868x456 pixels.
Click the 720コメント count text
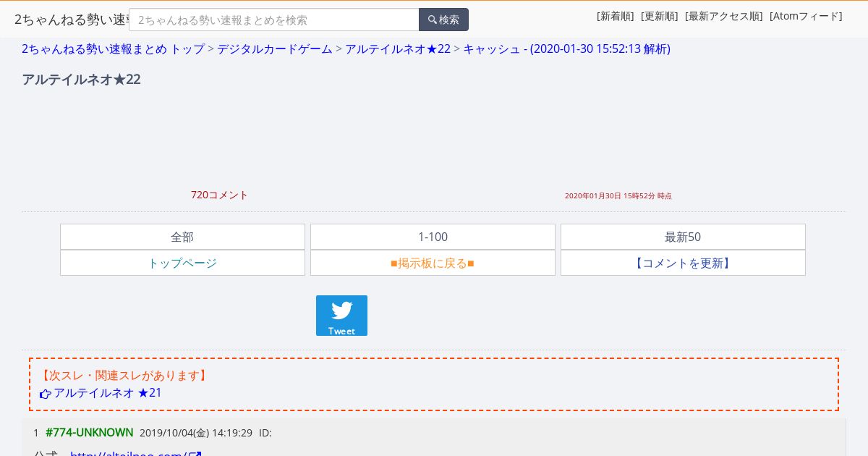pyautogui.click(x=220, y=195)
